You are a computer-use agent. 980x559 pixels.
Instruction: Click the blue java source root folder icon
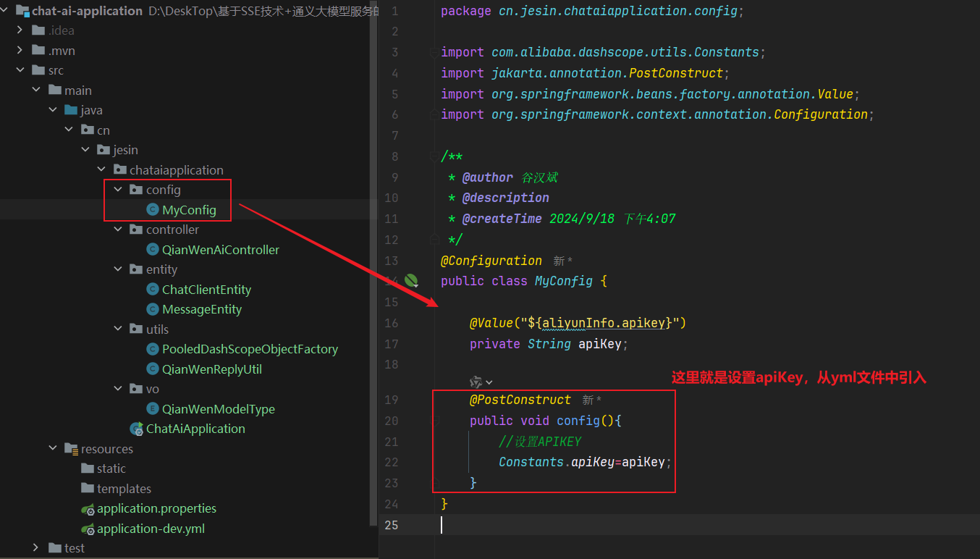pos(71,110)
